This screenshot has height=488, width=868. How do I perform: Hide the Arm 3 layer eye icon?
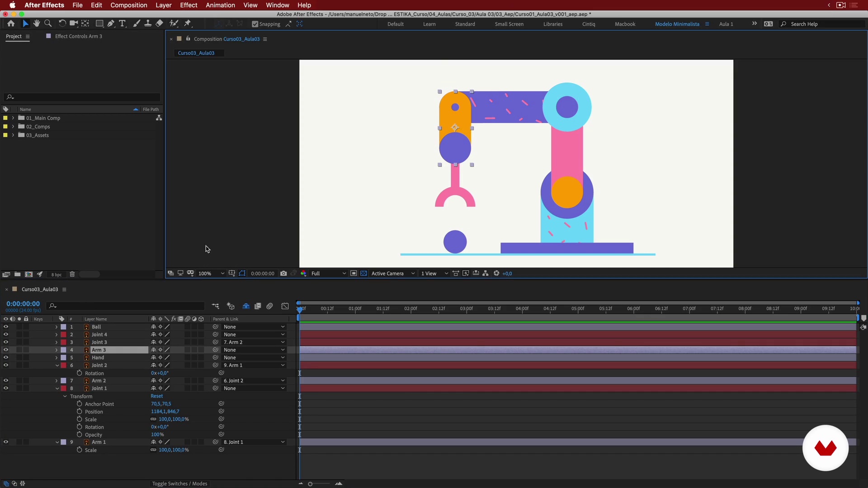(6, 350)
